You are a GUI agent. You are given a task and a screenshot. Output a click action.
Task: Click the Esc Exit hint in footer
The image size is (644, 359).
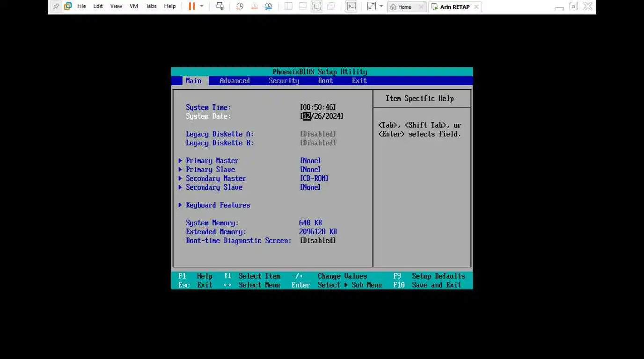195,285
